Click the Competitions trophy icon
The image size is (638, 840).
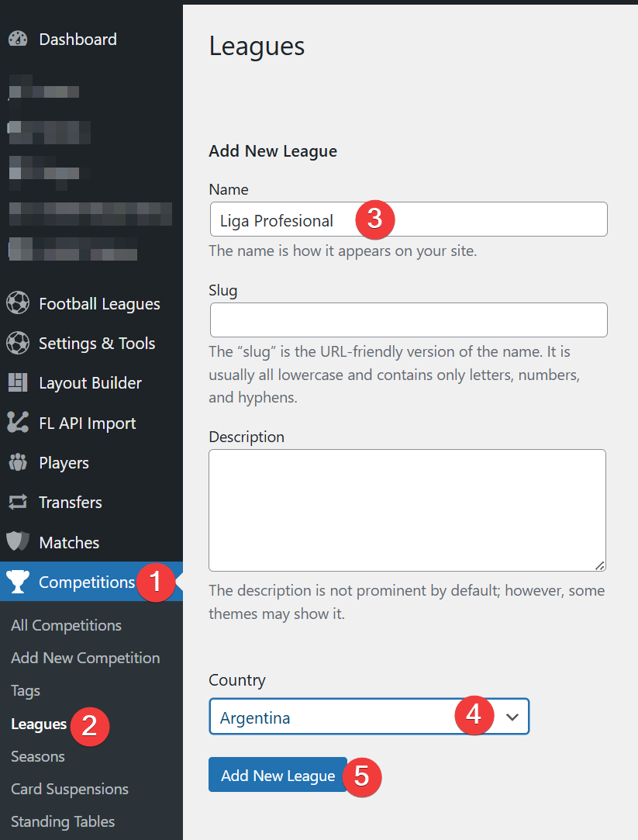point(18,581)
